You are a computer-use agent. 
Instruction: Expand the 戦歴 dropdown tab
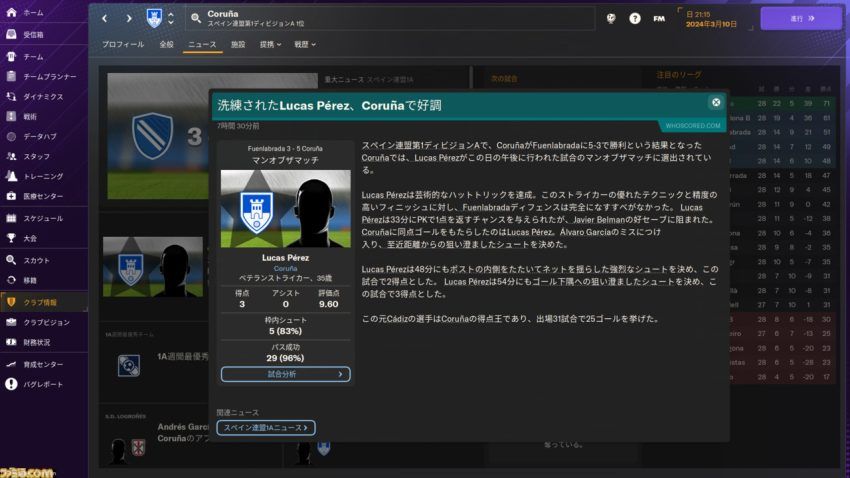click(x=305, y=44)
